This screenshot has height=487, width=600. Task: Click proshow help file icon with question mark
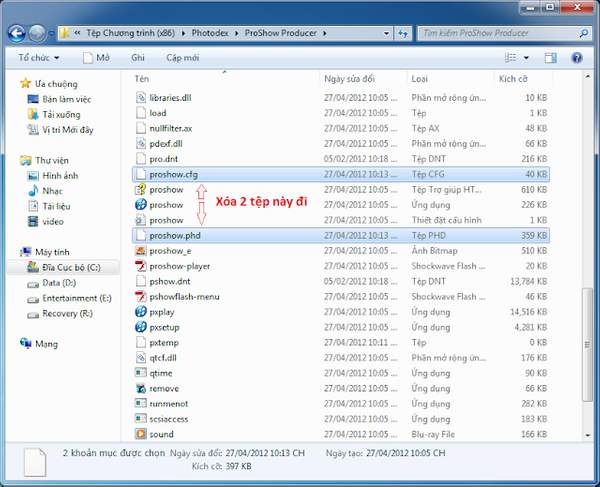coord(141,189)
